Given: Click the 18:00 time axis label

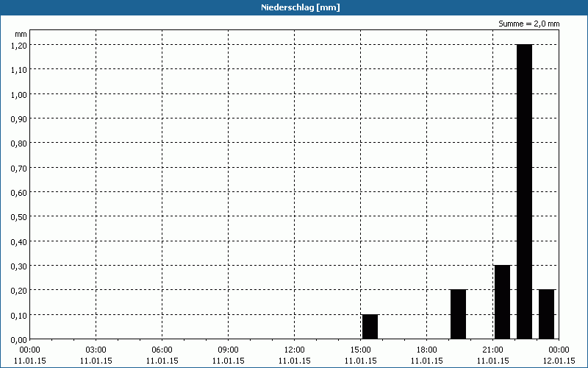Looking at the screenshot, I should click(x=427, y=350).
